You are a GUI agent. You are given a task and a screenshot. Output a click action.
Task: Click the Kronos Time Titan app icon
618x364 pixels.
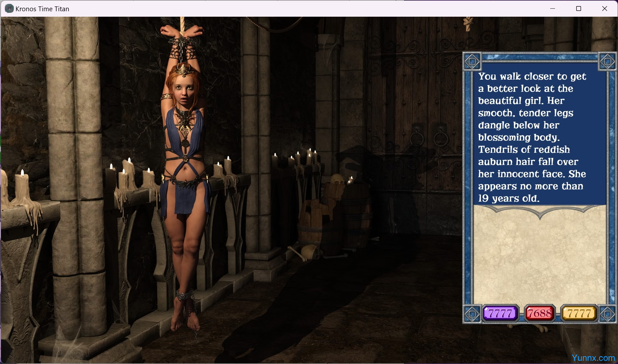(x=9, y=9)
